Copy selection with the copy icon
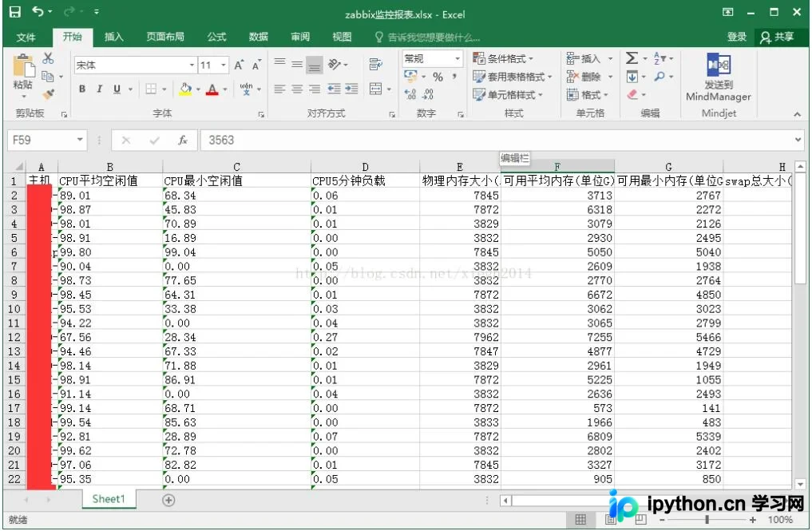Screen dimensions: 812x531 click(48, 76)
